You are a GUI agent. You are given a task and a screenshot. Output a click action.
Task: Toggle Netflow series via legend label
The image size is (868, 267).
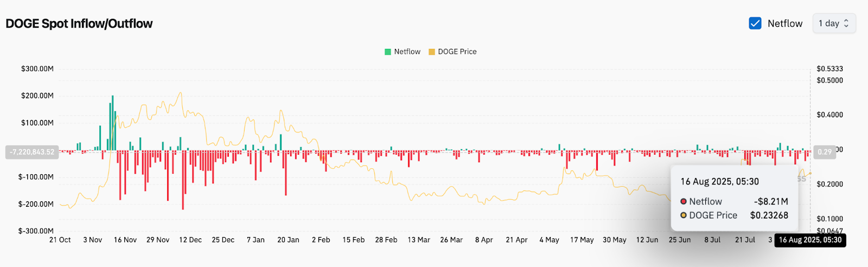click(x=407, y=52)
